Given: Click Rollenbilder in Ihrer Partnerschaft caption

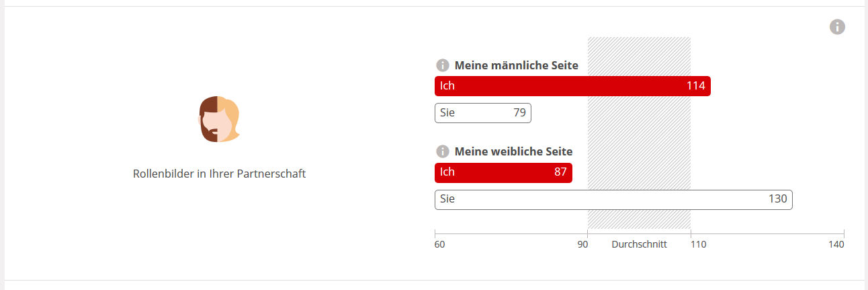Looking at the screenshot, I should [220, 174].
